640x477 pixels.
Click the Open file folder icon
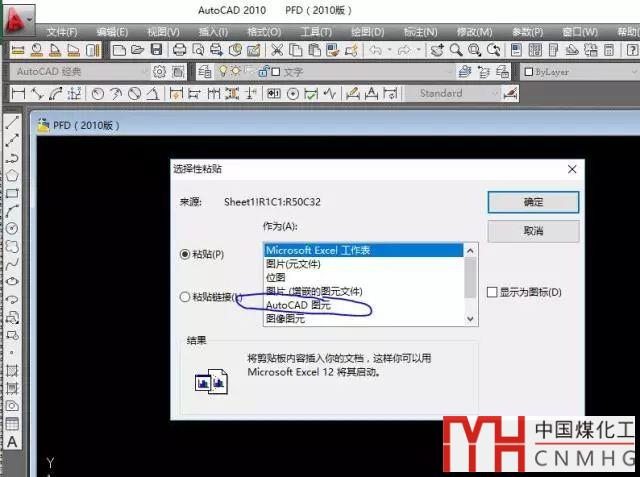138,50
